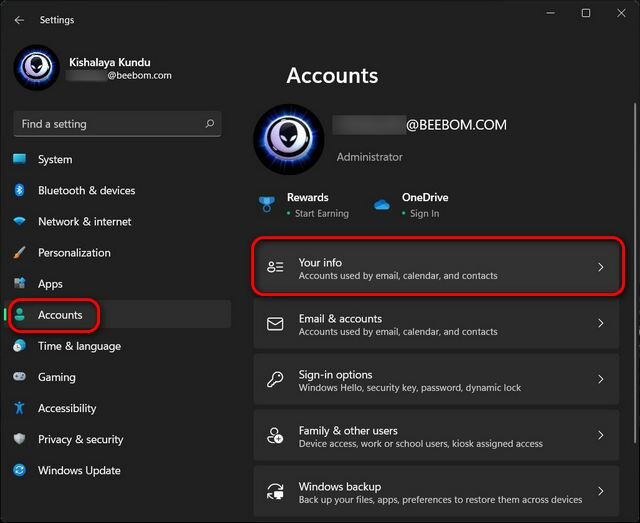
Task: Go to Privacy & security
Action: (118, 439)
